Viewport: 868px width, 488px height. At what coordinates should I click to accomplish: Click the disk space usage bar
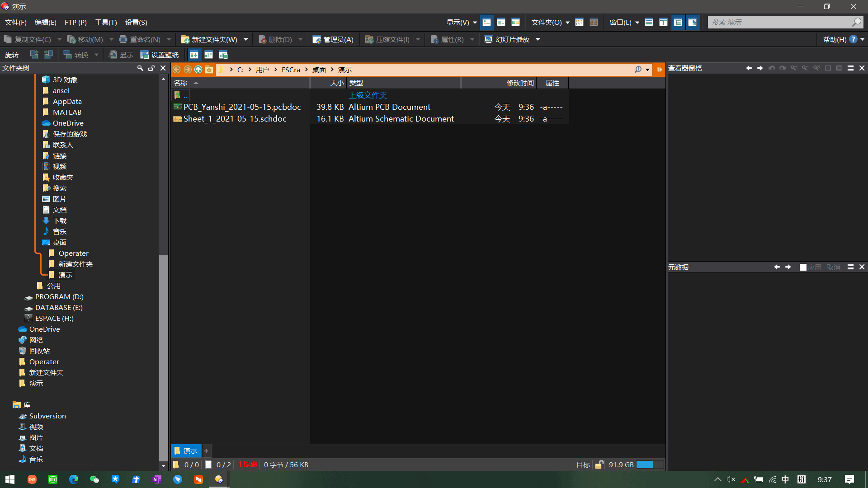pyautogui.click(x=650, y=465)
